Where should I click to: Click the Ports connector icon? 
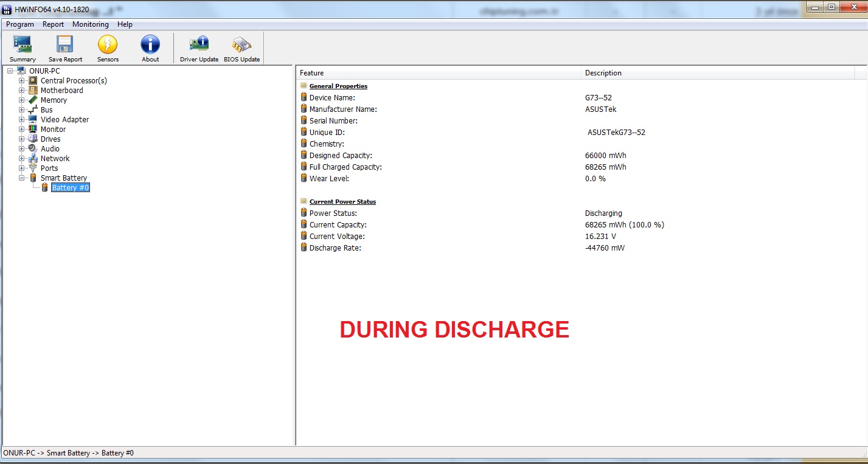(x=33, y=168)
